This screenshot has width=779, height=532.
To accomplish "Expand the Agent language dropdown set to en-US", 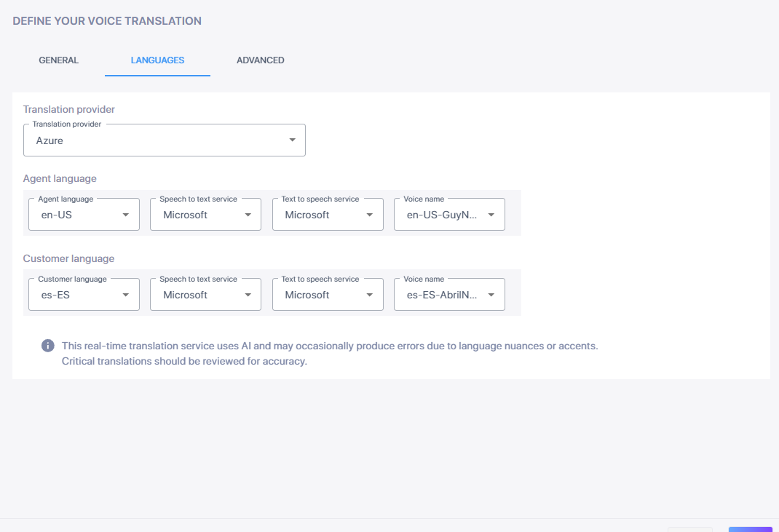I will pyautogui.click(x=84, y=215).
